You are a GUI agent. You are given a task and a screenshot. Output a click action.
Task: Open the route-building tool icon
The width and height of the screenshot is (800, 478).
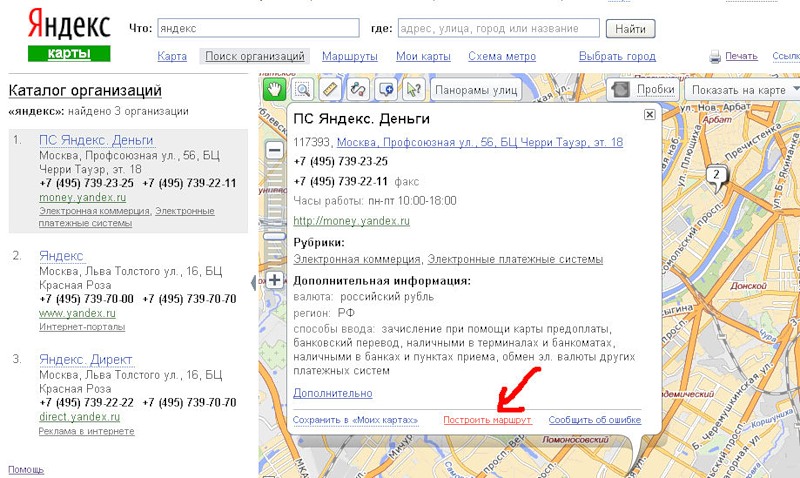pos(358,90)
